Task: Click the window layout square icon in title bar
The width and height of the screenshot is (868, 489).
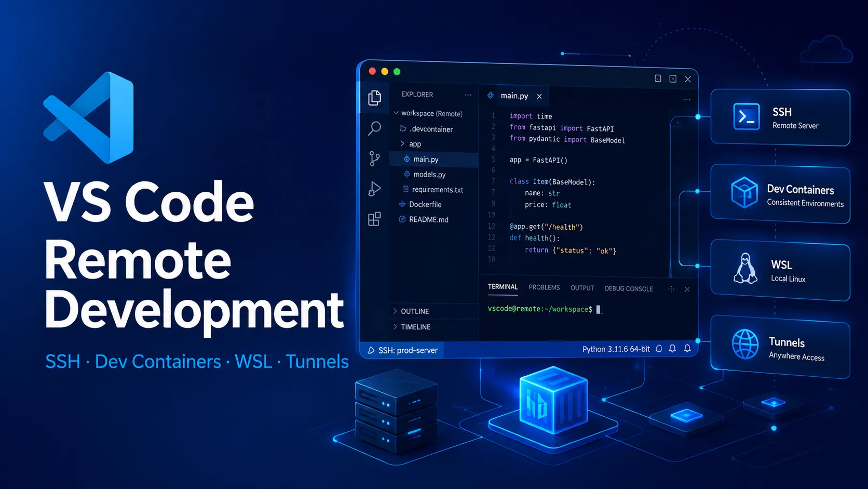Action: pyautogui.click(x=658, y=78)
